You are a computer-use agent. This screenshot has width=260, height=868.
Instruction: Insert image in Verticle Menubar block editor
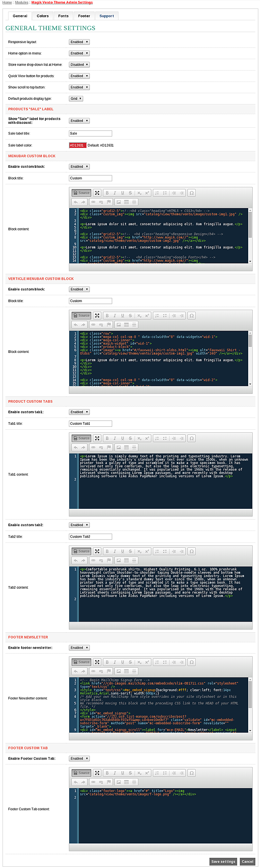coord(119,325)
